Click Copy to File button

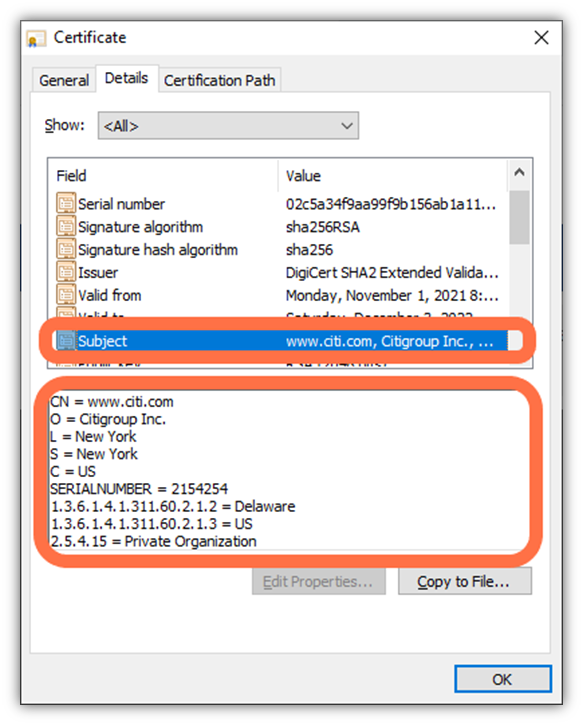(x=465, y=581)
